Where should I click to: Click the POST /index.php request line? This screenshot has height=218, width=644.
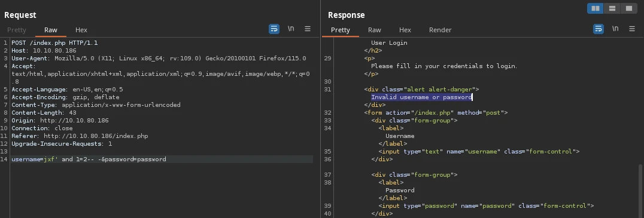point(54,42)
